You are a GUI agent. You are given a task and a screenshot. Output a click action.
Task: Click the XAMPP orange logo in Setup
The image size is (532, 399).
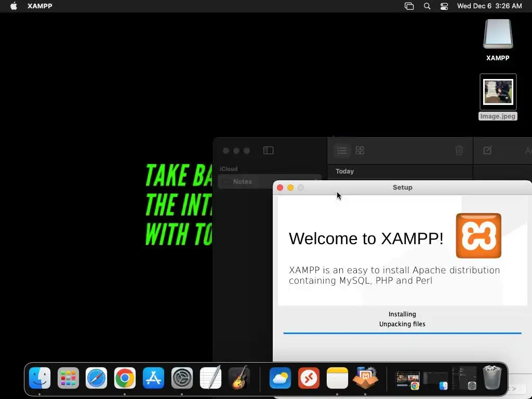click(478, 236)
